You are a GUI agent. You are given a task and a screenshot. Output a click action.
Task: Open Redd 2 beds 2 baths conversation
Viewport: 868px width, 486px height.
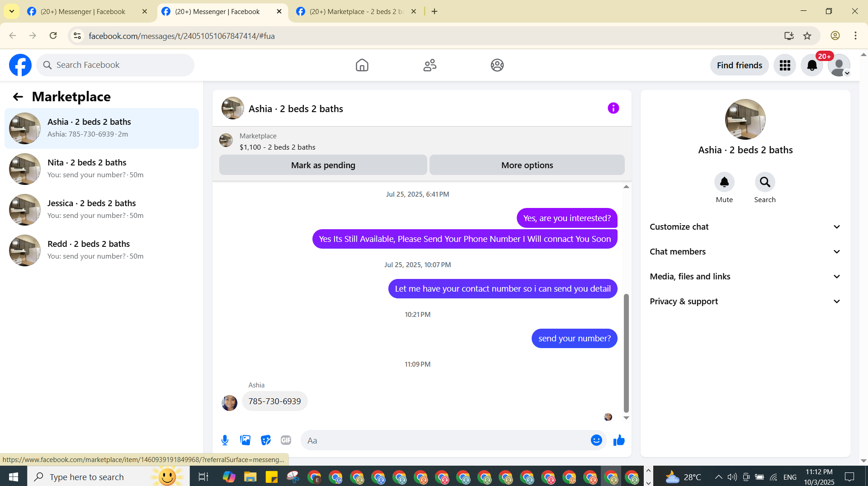(x=102, y=250)
